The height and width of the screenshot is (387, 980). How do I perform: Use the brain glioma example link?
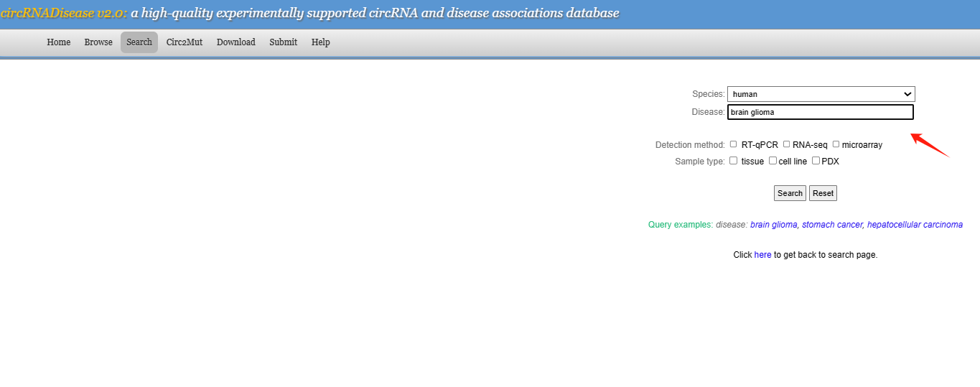[x=773, y=225]
